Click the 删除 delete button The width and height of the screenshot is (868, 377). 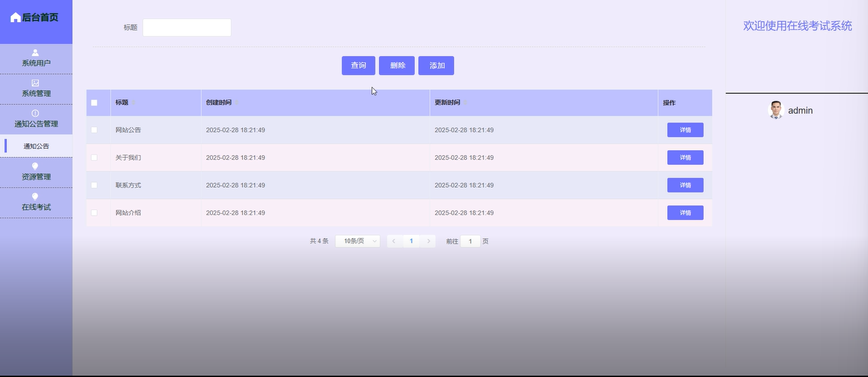pyautogui.click(x=397, y=65)
